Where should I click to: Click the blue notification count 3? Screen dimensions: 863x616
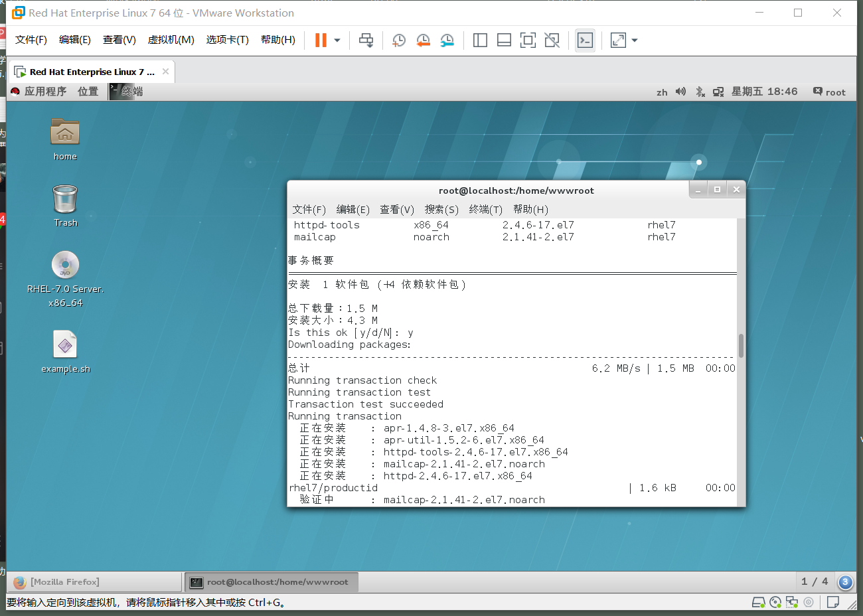click(x=845, y=582)
